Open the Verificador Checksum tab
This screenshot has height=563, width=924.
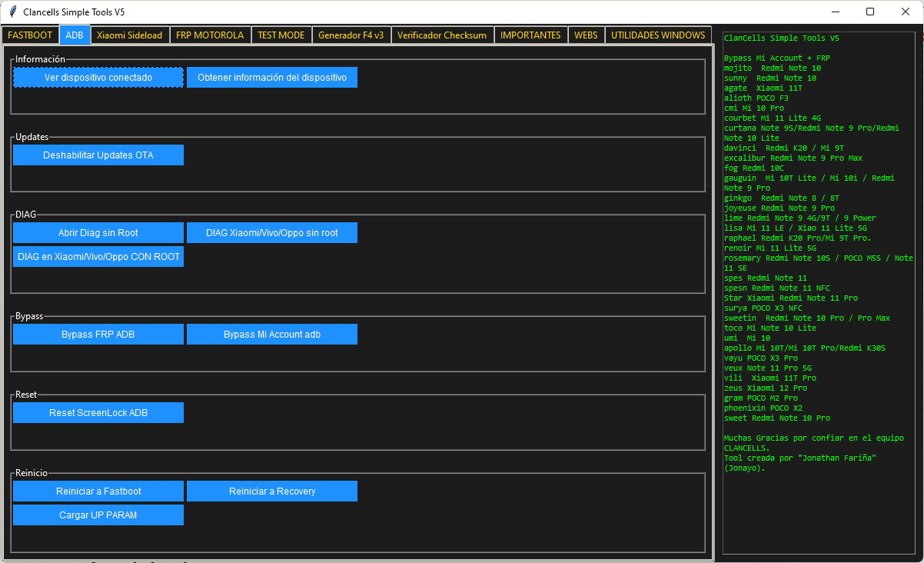[x=442, y=35]
